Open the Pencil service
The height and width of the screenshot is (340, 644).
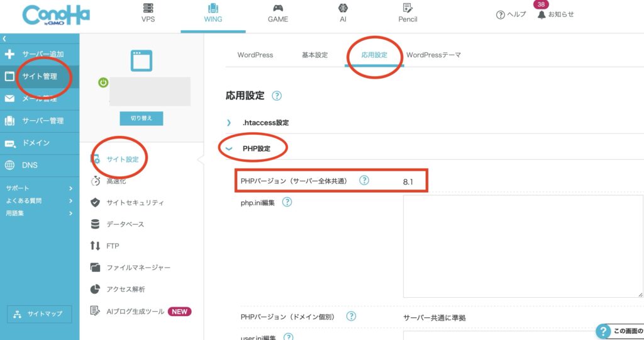[x=408, y=9]
